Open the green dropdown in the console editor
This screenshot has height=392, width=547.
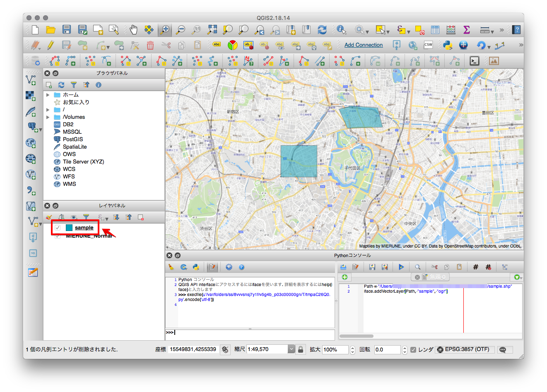(517, 277)
